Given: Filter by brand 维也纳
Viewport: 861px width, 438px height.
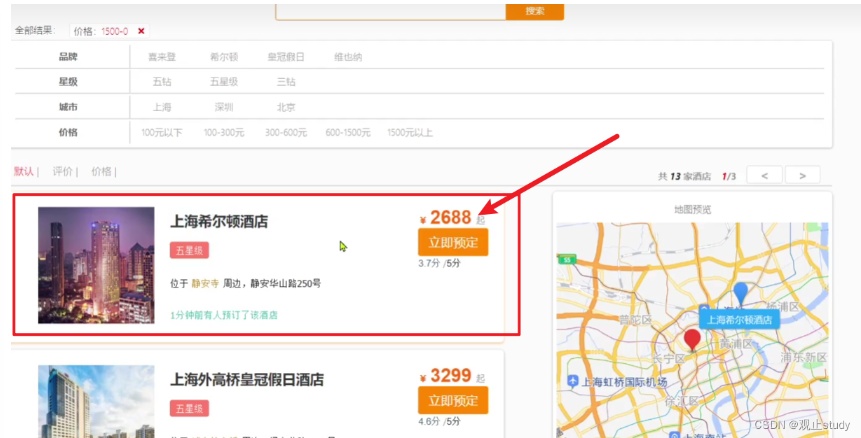Looking at the screenshot, I should tap(348, 57).
